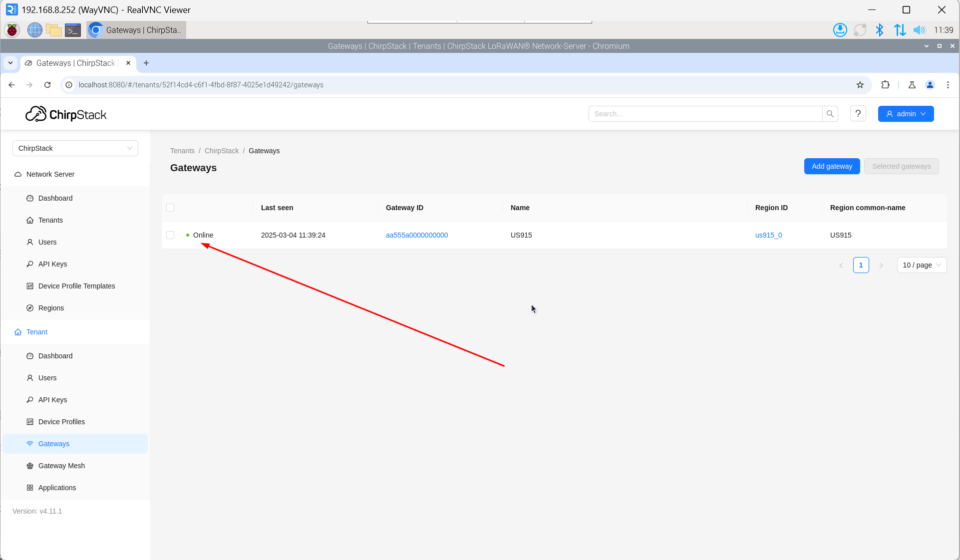Viewport: 960px width, 560px height.
Task: Open the Raspberry Pi menu icon
Action: coord(12,30)
